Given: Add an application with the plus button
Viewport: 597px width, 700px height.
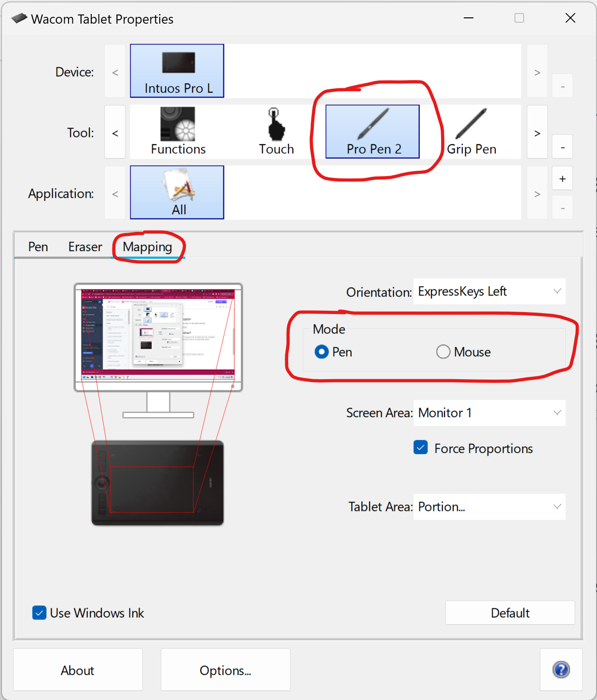Looking at the screenshot, I should pyautogui.click(x=562, y=179).
